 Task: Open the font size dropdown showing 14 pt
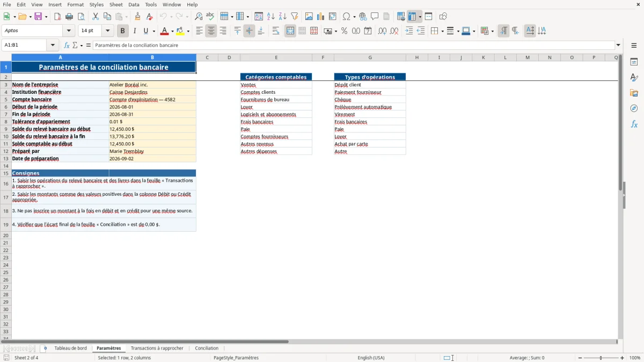107,31
